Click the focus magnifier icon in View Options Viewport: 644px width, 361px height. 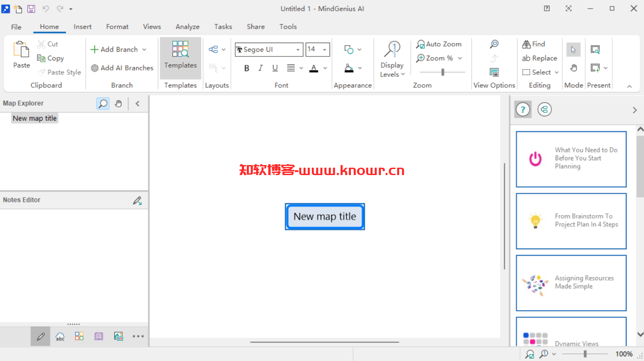pos(494,44)
